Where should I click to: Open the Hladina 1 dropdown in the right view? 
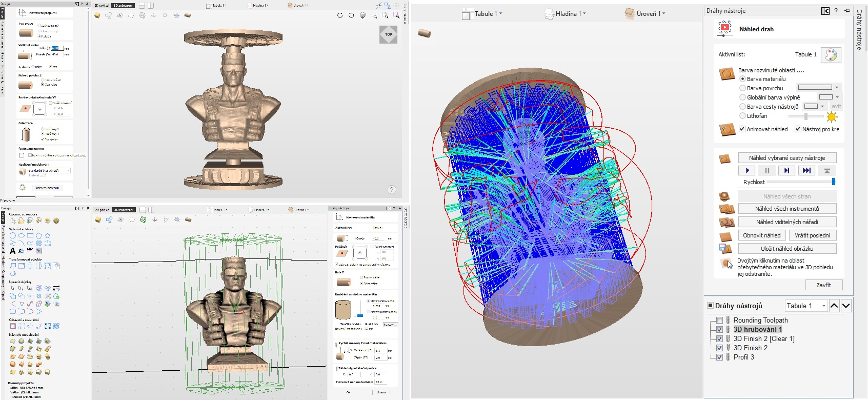(565, 14)
